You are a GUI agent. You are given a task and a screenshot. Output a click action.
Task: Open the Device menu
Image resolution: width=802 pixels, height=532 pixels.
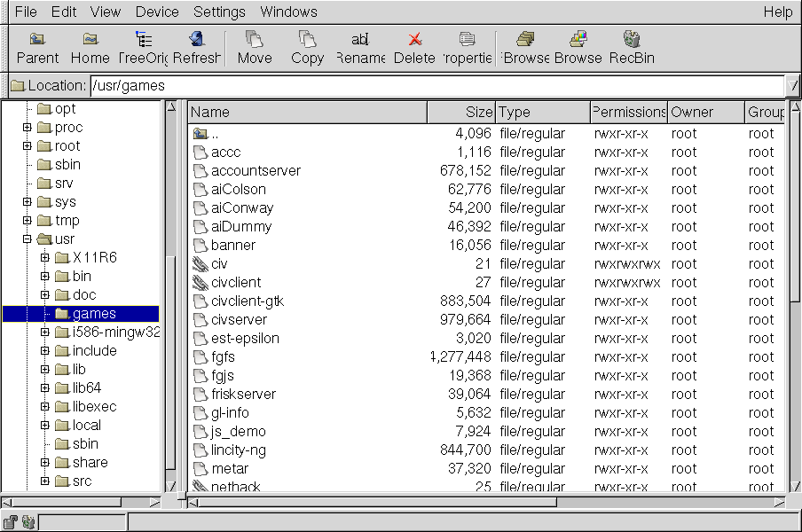coord(157,12)
